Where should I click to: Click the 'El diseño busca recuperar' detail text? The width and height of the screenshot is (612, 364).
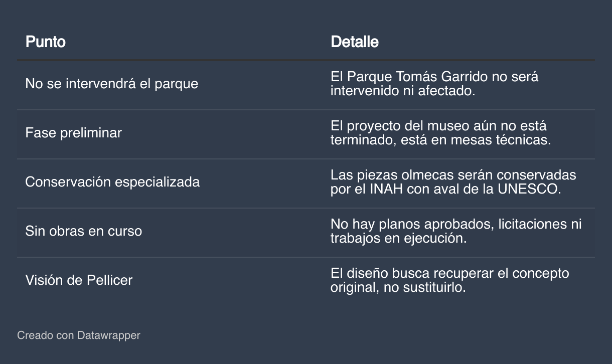[x=449, y=274]
